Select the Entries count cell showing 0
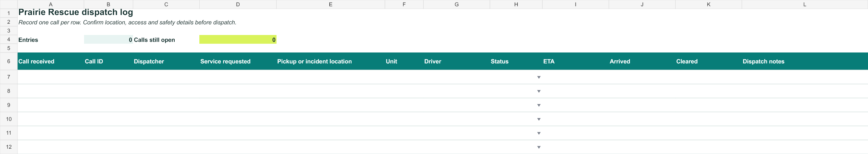This screenshot has height=154, width=868. (x=108, y=39)
